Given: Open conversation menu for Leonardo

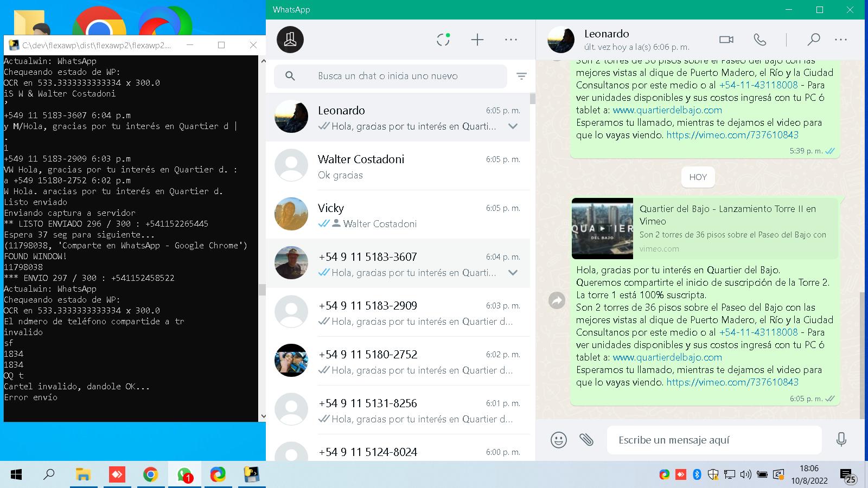Looking at the screenshot, I should pos(841,40).
